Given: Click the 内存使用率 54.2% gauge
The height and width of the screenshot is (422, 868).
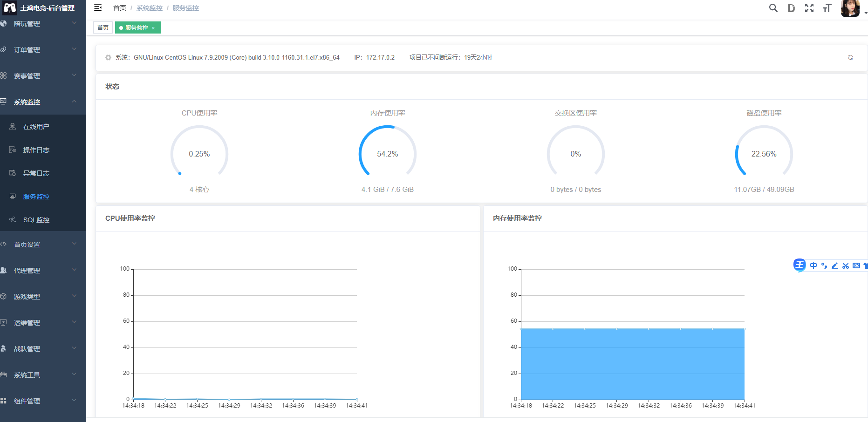Looking at the screenshot, I should [387, 154].
